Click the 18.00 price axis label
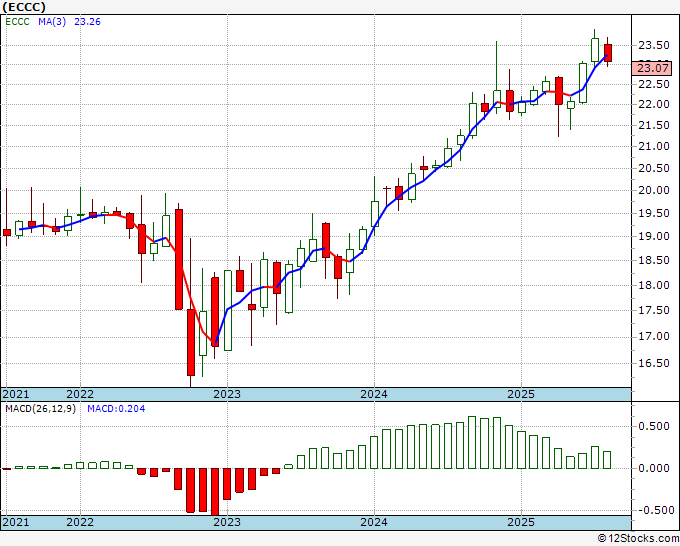 coord(654,285)
